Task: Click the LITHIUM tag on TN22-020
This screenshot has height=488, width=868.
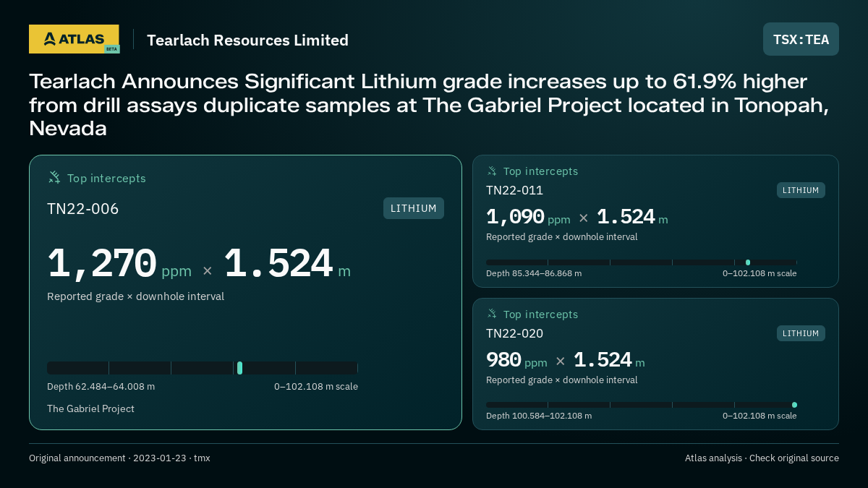Action: coord(801,333)
